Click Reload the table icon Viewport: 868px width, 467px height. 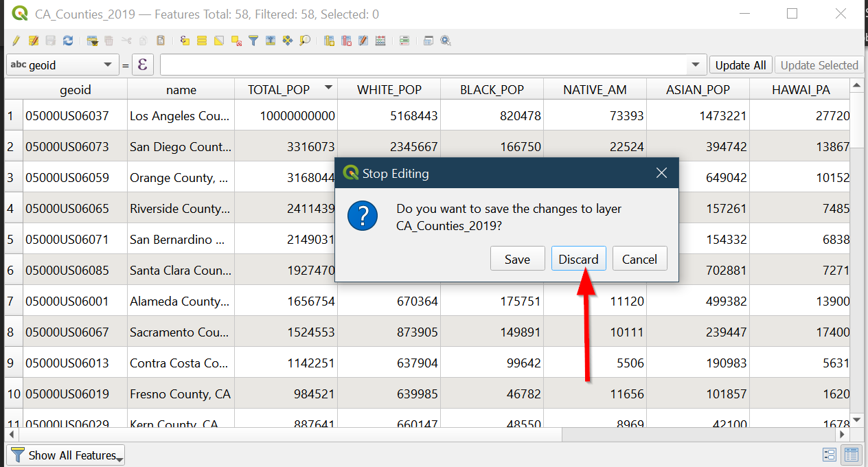(x=67, y=41)
